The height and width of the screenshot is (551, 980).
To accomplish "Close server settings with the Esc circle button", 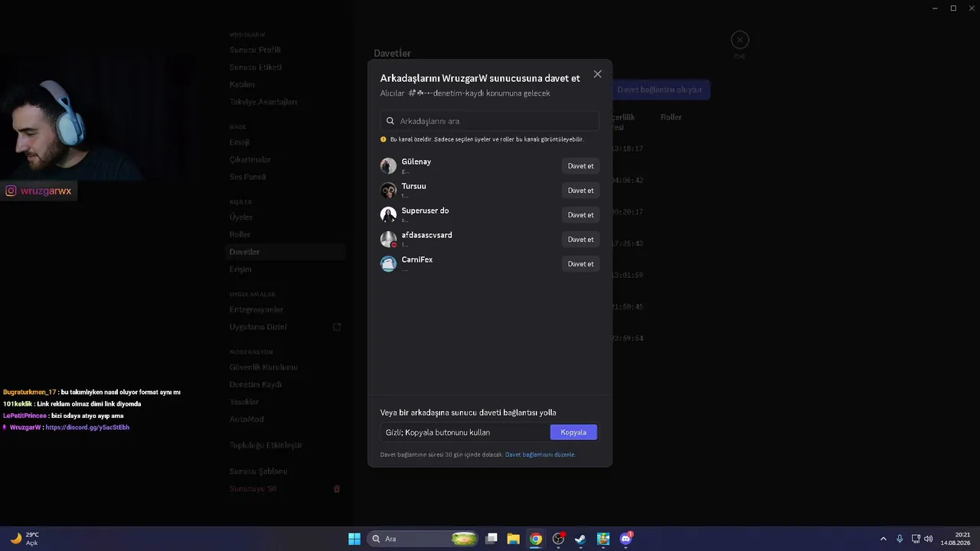I will (x=740, y=40).
